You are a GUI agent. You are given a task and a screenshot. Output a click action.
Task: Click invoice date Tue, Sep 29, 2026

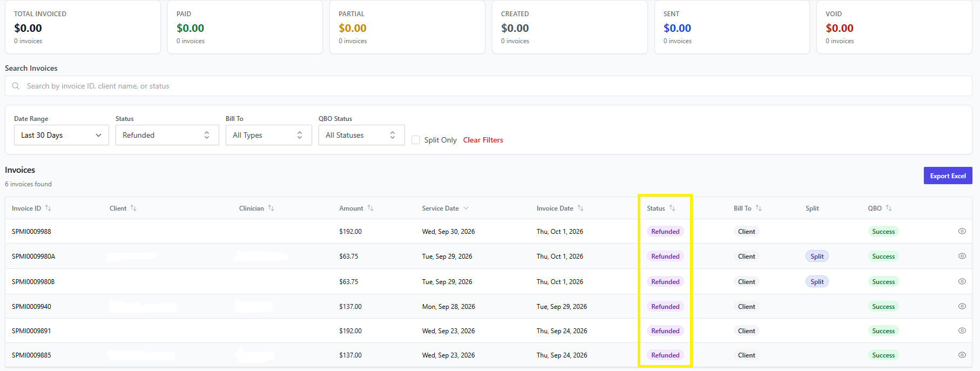[562, 306]
